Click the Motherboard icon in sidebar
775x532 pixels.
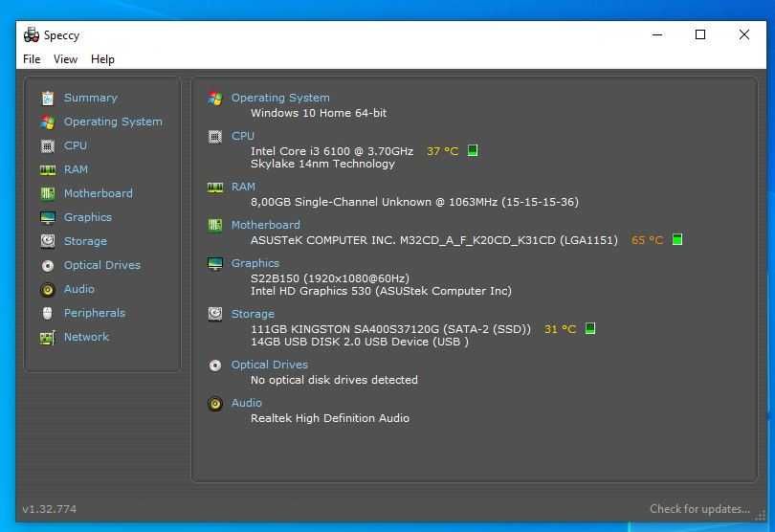pos(48,193)
